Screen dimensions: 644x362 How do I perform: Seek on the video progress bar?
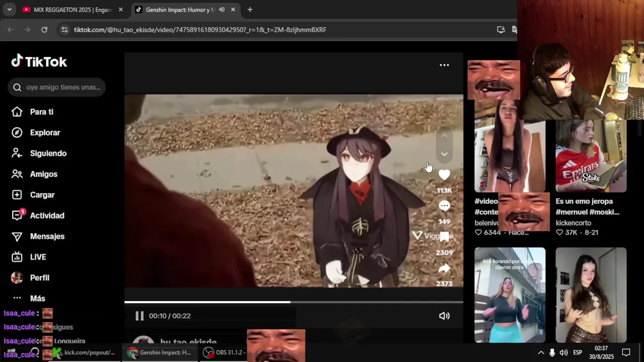[294, 302]
